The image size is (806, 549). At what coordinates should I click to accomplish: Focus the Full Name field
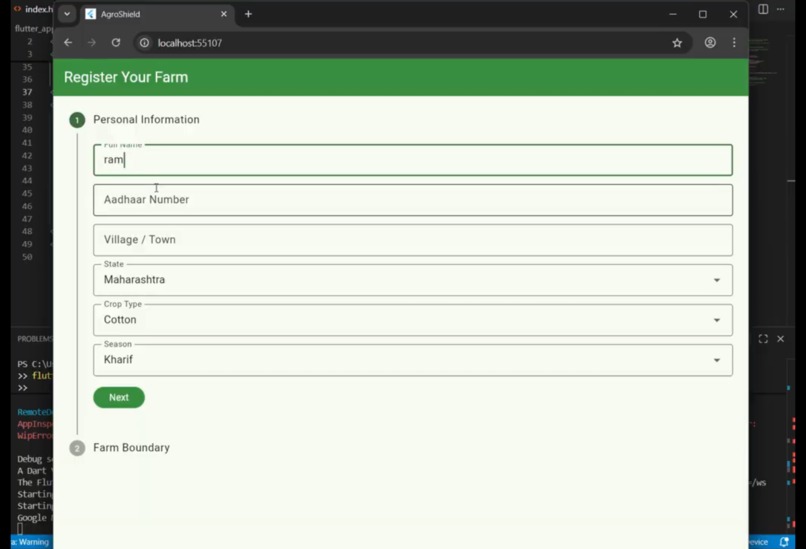[x=413, y=160]
